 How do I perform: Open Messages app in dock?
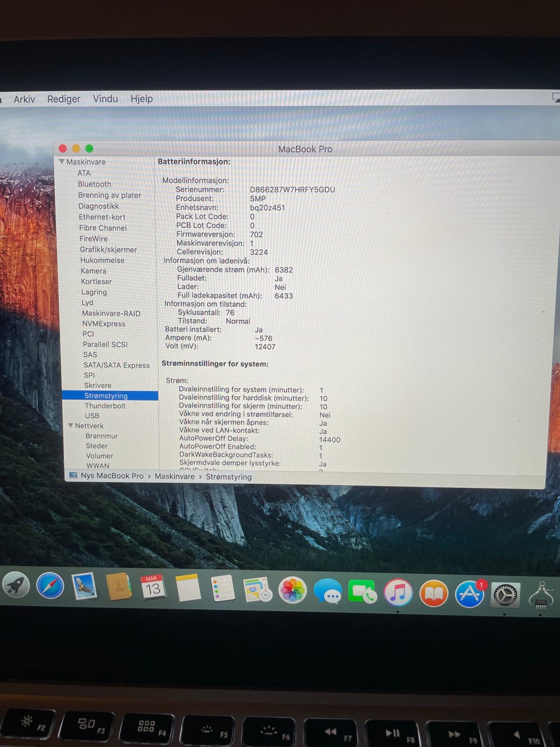[327, 592]
